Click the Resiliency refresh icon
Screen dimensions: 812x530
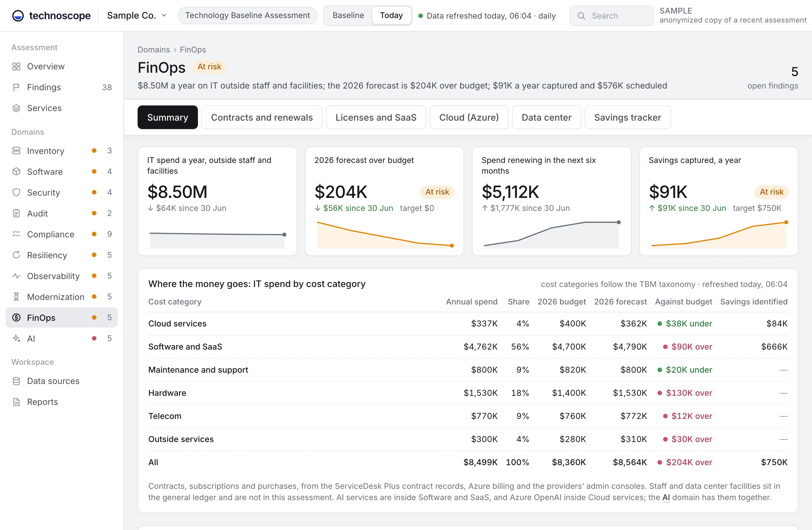[x=16, y=255]
